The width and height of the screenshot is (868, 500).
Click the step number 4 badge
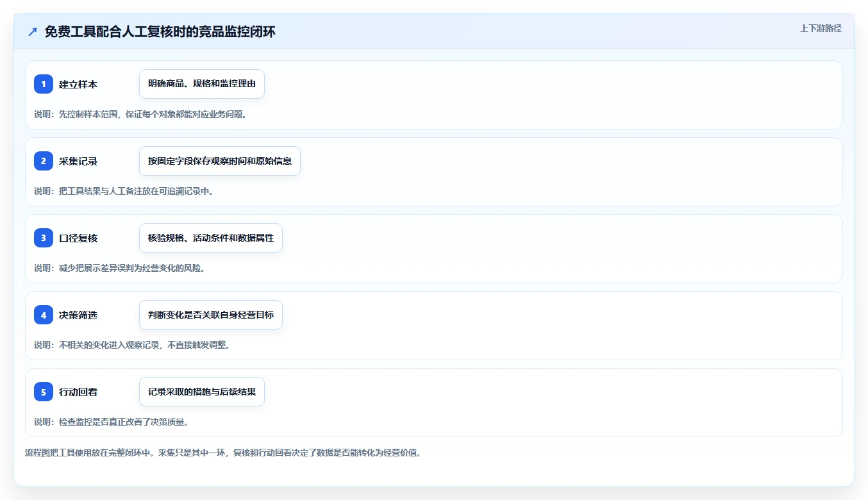(44, 315)
